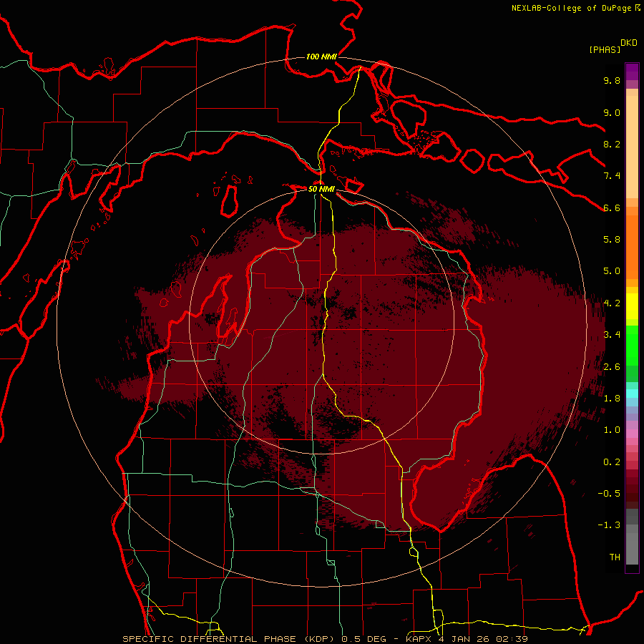Click the 4 JAN 26 date text
Image resolution: width=644 pixels, height=644 pixels.
pos(464,639)
